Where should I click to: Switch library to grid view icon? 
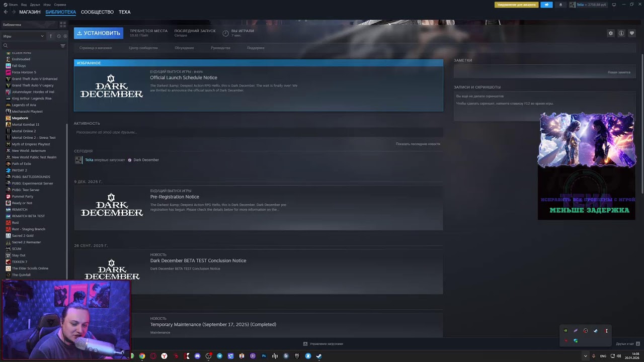pyautogui.click(x=63, y=24)
